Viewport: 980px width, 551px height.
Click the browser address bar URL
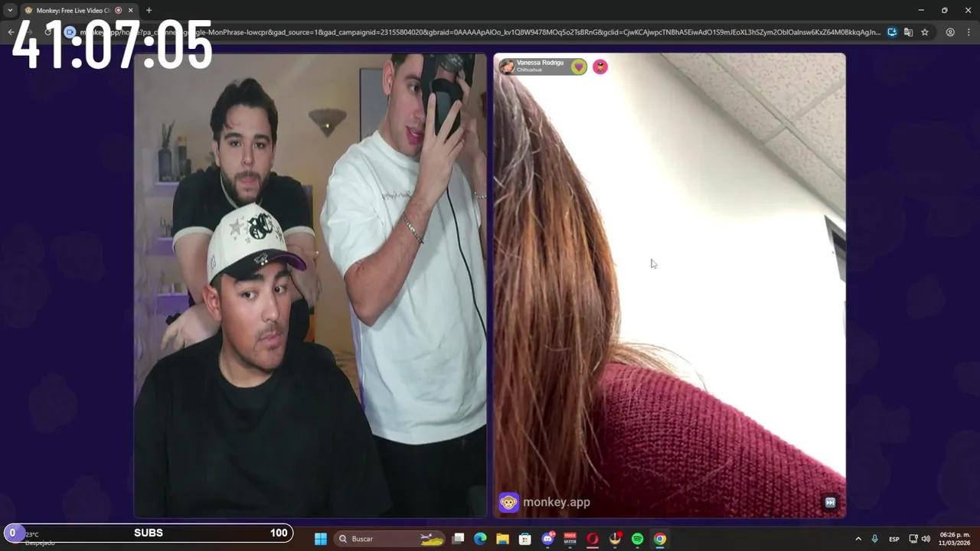tap(479, 32)
